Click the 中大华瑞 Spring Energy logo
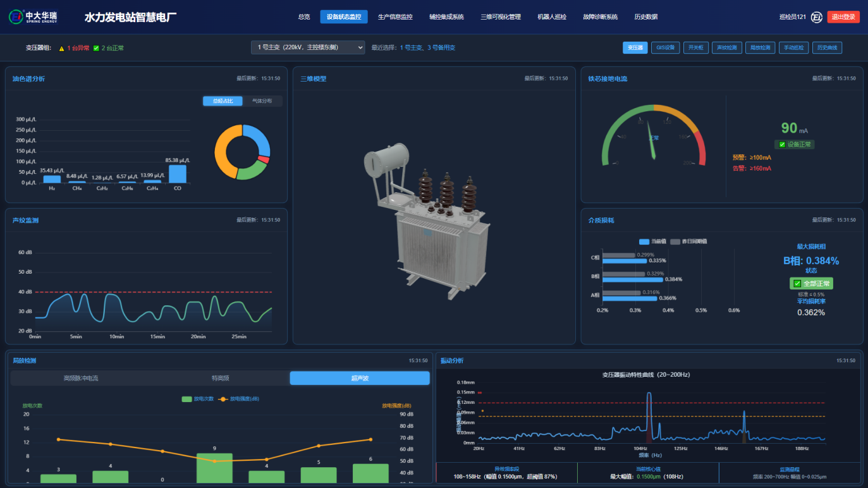Screen dimensions: 868x488 point(32,16)
